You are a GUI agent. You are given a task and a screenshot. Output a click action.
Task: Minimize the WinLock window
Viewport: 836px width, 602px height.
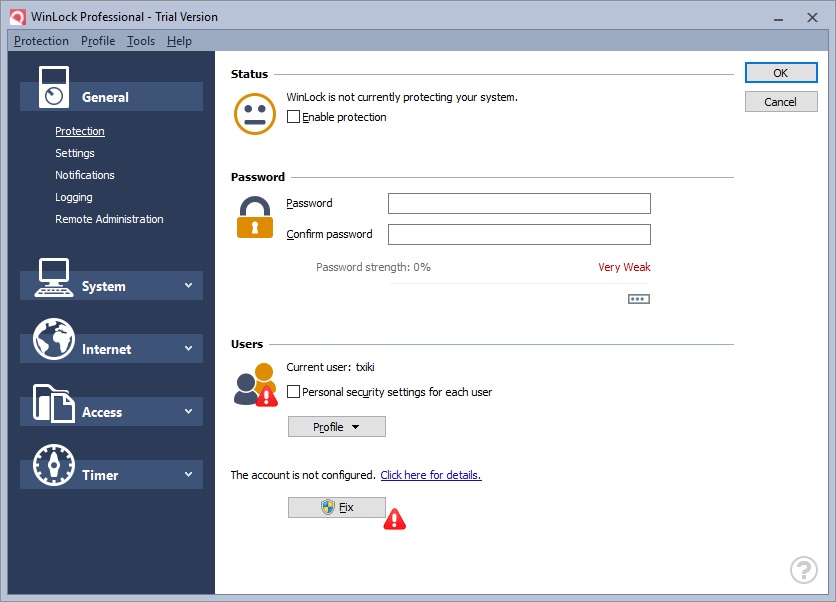(778, 18)
